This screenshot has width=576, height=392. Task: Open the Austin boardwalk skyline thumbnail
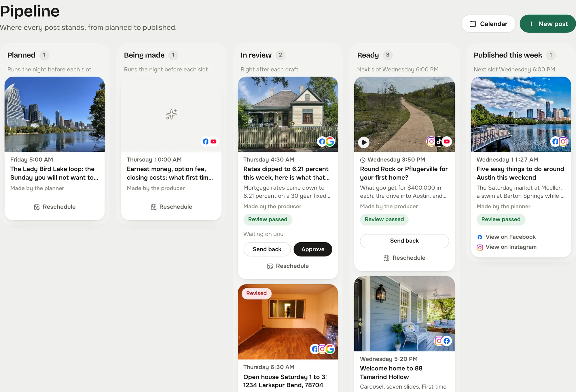521,114
